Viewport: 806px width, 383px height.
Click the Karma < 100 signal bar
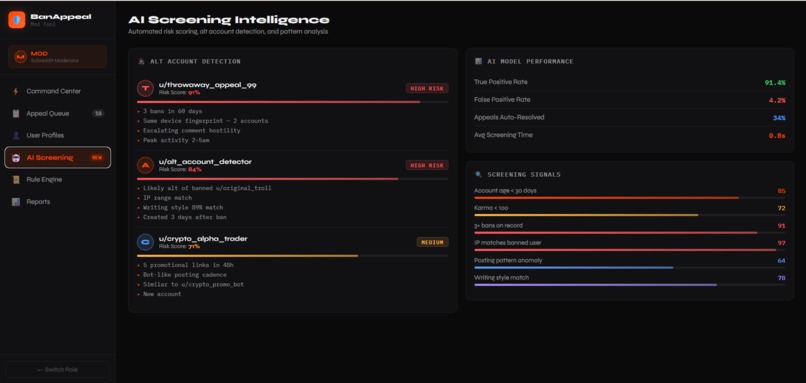click(x=630, y=215)
